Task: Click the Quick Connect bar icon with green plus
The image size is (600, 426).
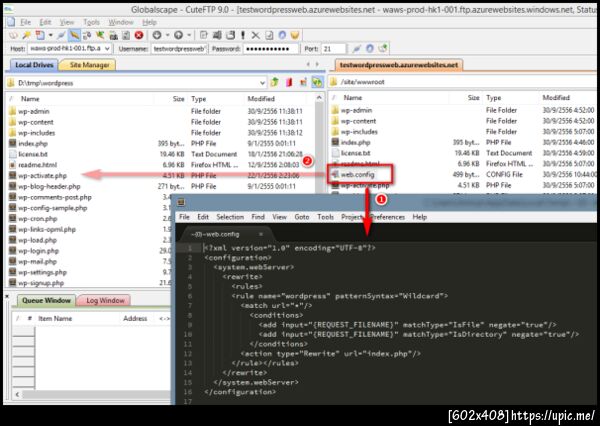Action: click(x=383, y=49)
